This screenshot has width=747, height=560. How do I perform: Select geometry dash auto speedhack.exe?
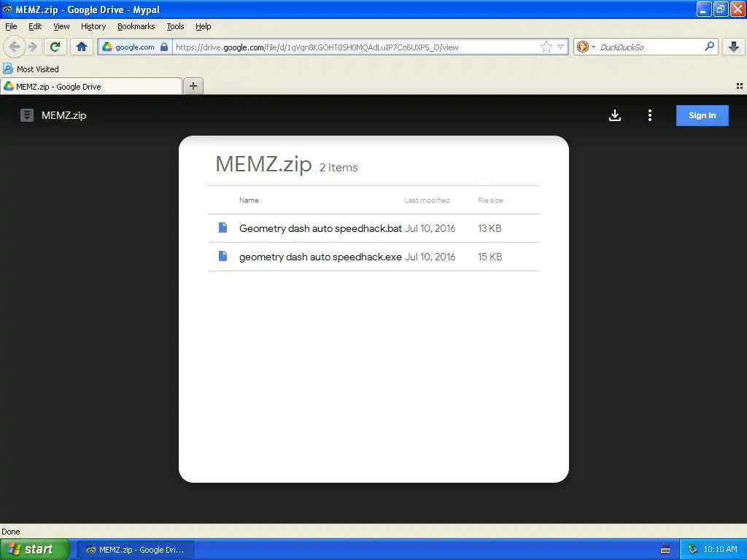321,257
